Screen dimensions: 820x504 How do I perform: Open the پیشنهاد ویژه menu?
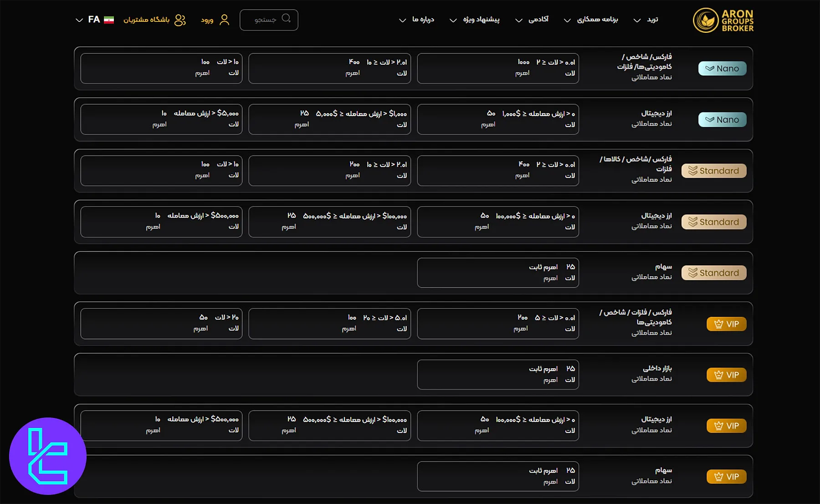(x=481, y=20)
